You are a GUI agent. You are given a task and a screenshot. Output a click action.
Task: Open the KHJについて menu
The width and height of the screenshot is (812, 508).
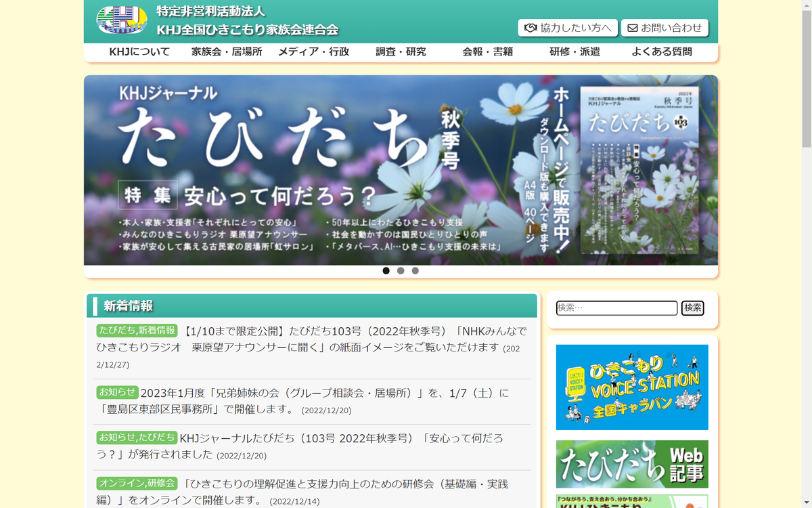(139, 51)
